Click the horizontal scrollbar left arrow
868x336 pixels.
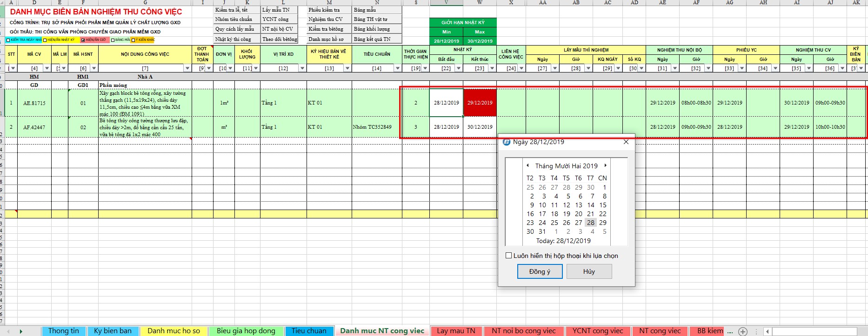pos(767,331)
